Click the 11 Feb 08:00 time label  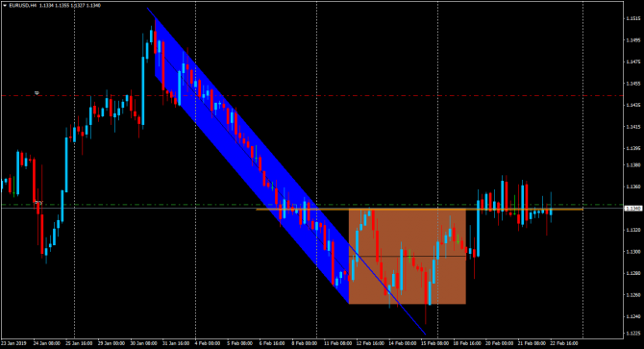tap(336, 343)
